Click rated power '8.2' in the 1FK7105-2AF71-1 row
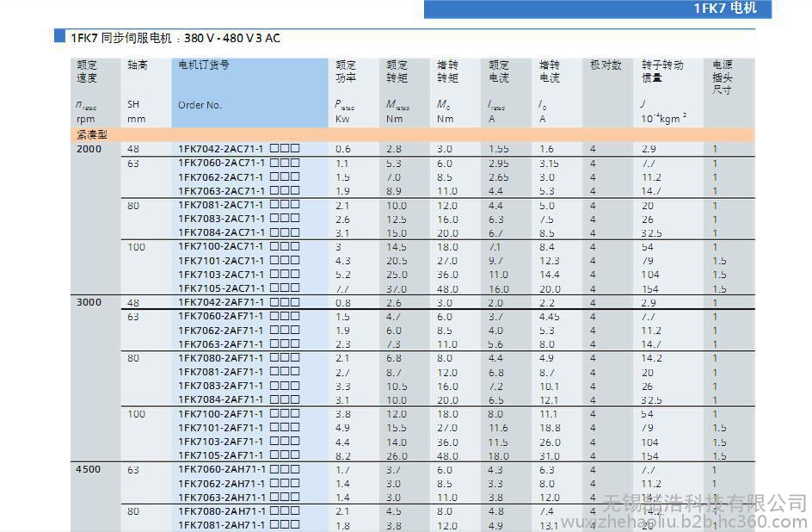 point(343,456)
